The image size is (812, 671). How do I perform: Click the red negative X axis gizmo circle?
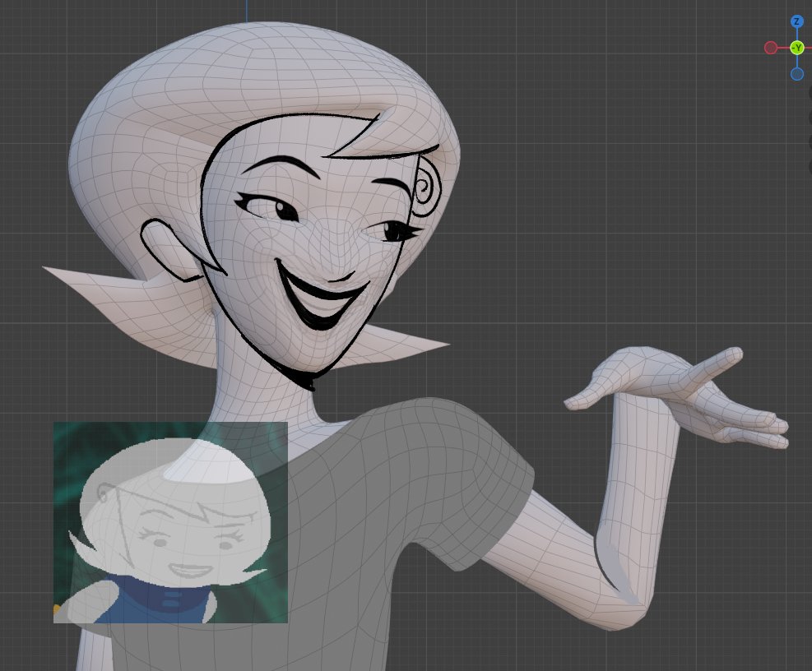tap(771, 49)
